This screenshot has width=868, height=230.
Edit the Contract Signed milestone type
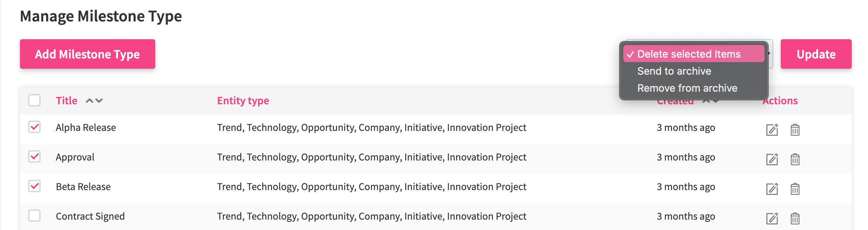pos(772,219)
